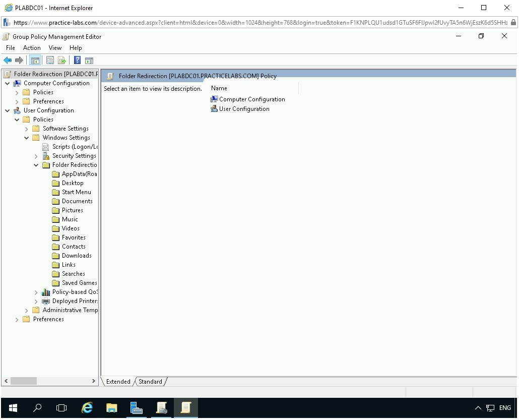The height and width of the screenshot is (420, 519).
Task: Click the tree pane horizontal scrollbar thumb
Action: 24,381
